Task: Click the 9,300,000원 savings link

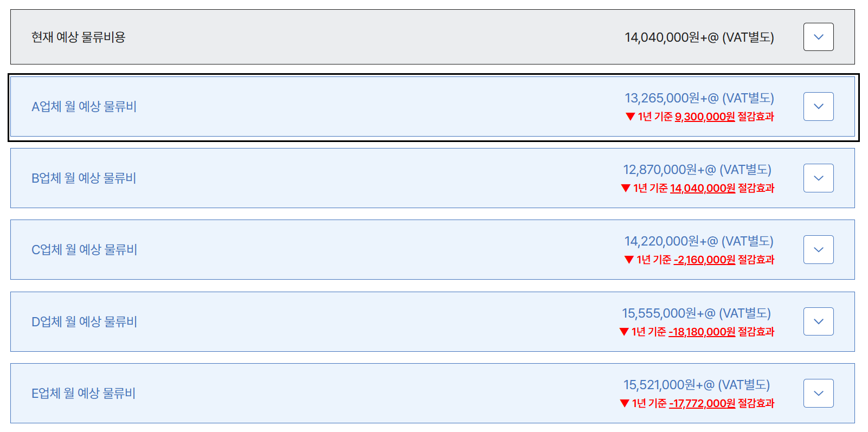Action: click(x=705, y=117)
